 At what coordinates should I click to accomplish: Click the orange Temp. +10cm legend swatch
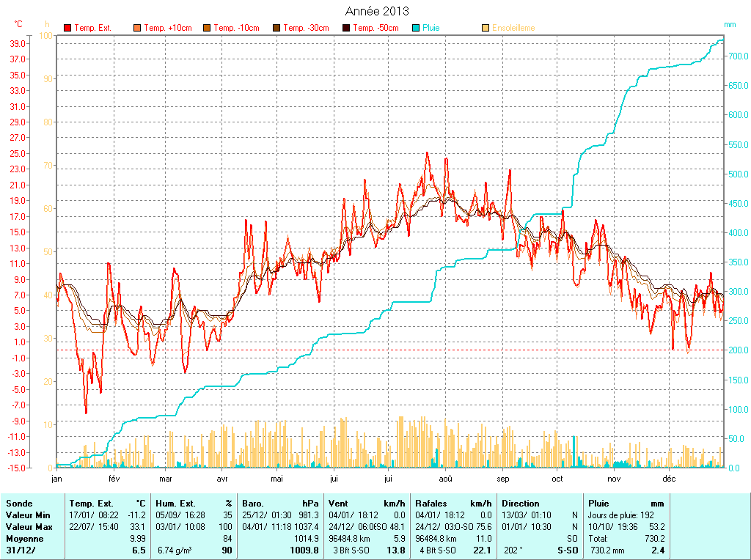click(x=137, y=29)
